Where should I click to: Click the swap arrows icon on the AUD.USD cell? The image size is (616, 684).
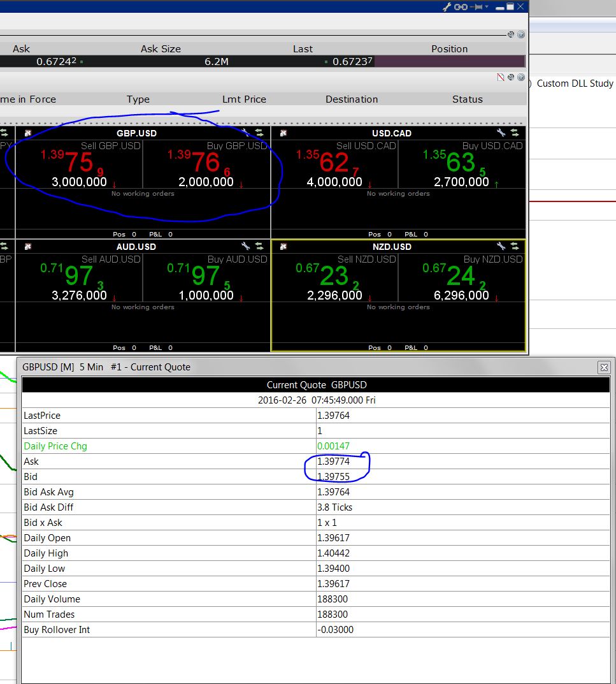click(259, 246)
